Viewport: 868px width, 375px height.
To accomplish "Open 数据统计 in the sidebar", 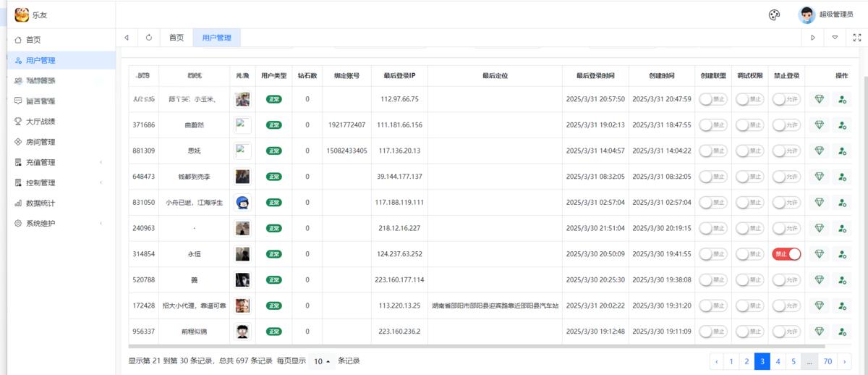I will click(x=41, y=203).
